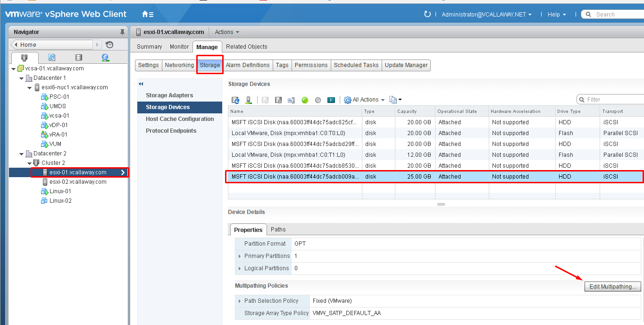This screenshot has width=644, height=325.
Task: Click the magnifier icon in Filter box
Action: 582,100
